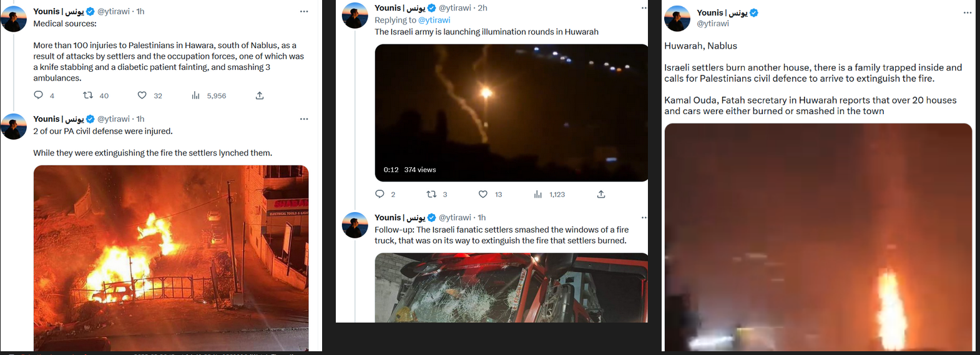Retweet the illumination rounds tweet
This screenshot has width=980, height=355.
click(431, 194)
